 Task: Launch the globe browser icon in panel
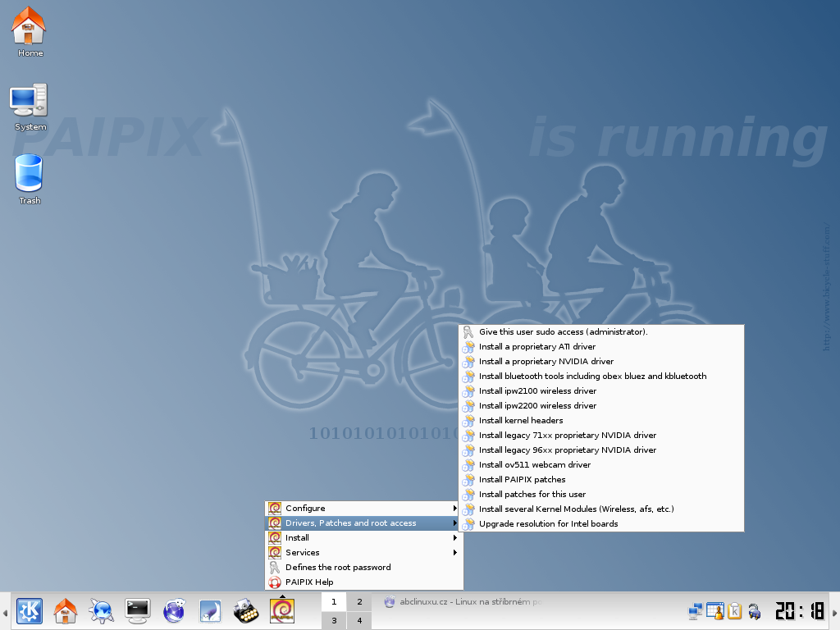[174, 610]
